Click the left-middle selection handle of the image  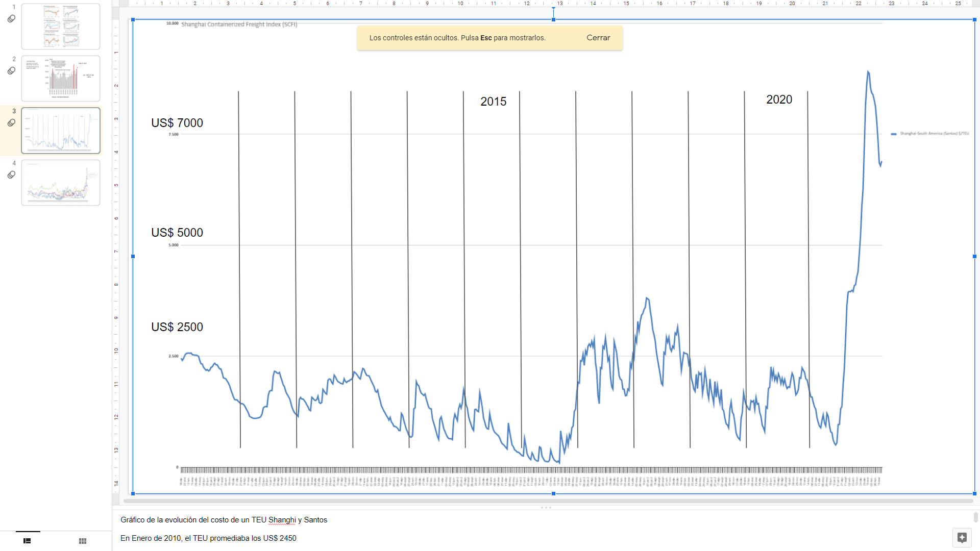[x=133, y=257]
